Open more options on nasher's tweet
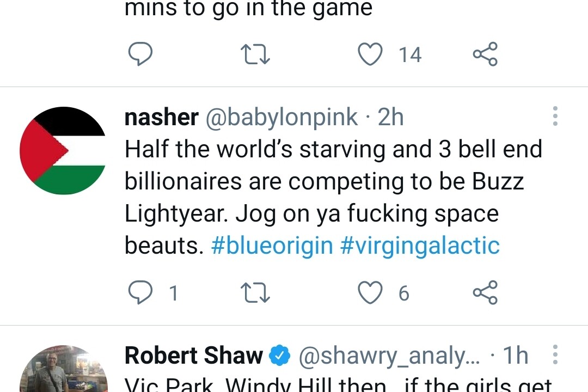The image size is (588, 392). [x=555, y=117]
